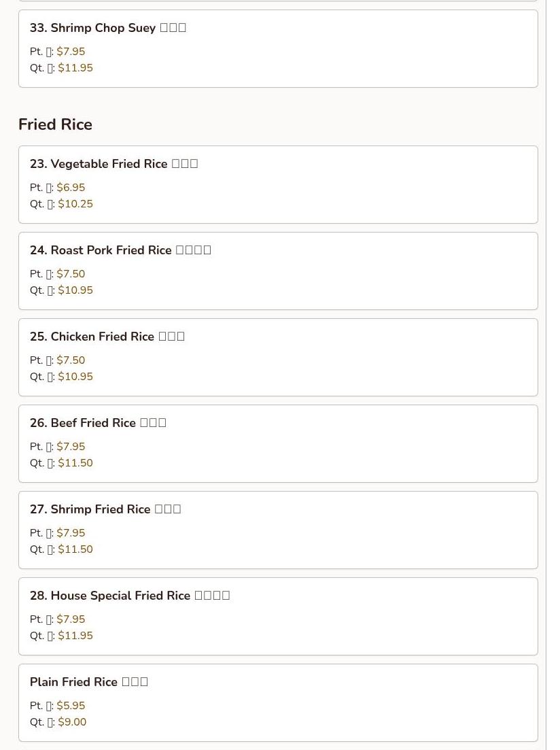
Task: Click House Special Fried Rice quart price
Action: coord(75,636)
